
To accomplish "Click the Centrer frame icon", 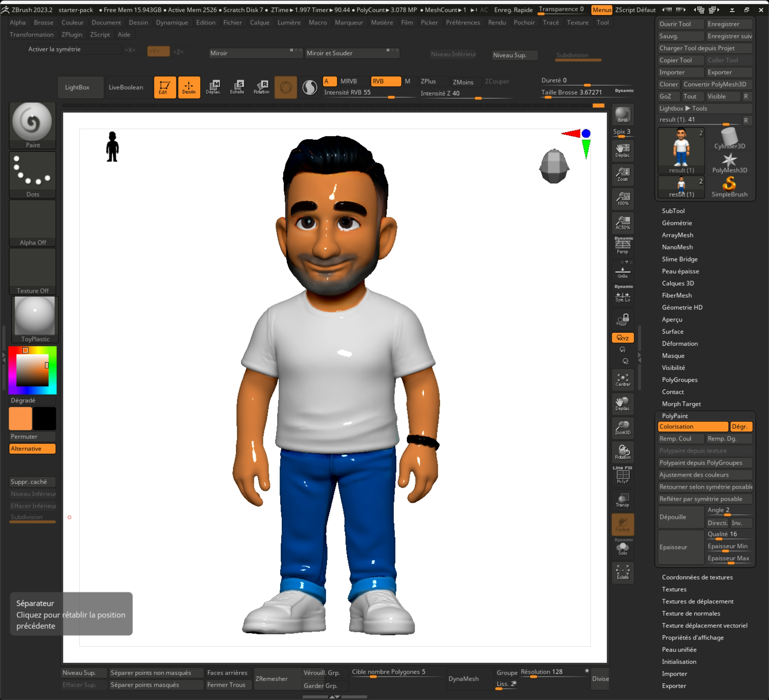I will 623,380.
